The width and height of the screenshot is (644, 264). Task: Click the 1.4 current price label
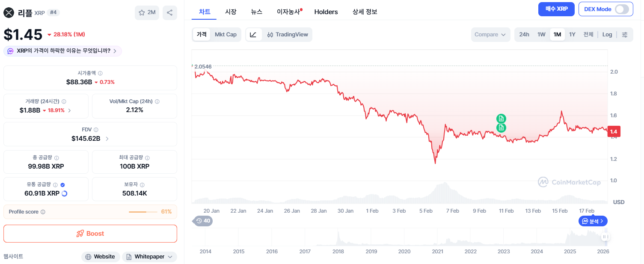(614, 132)
